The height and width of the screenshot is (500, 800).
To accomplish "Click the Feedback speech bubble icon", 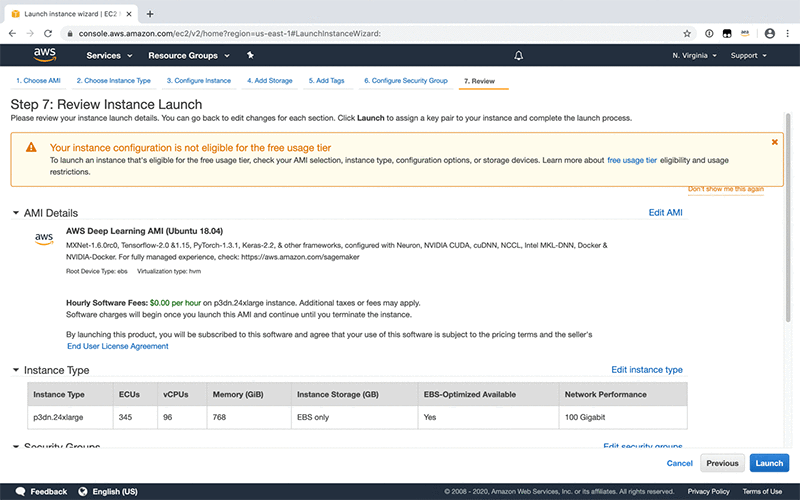I will pos(20,491).
